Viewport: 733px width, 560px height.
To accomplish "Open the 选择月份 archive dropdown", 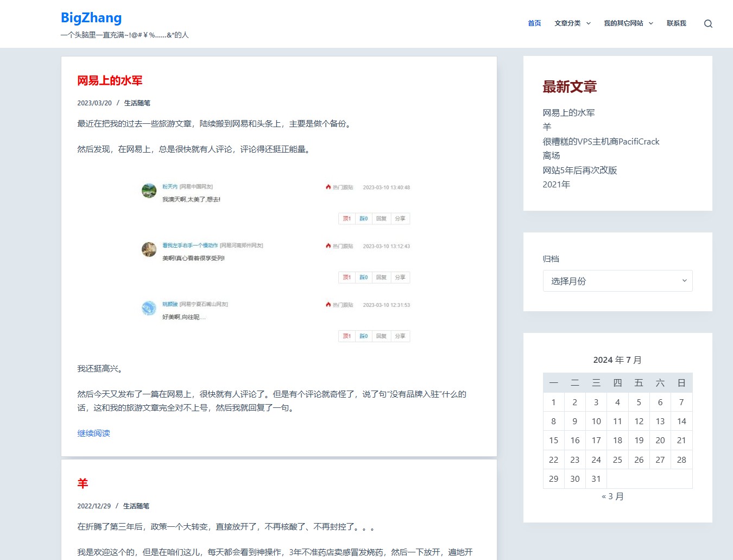I will click(x=618, y=281).
